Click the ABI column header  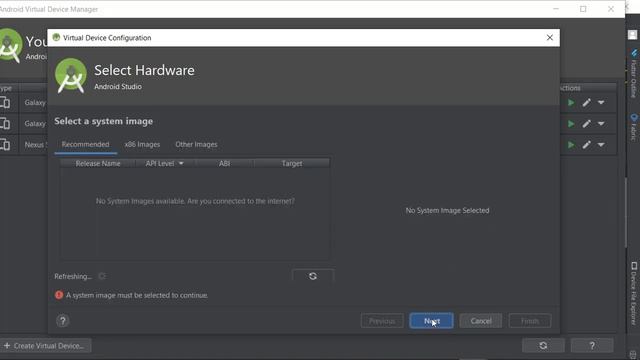(x=224, y=163)
